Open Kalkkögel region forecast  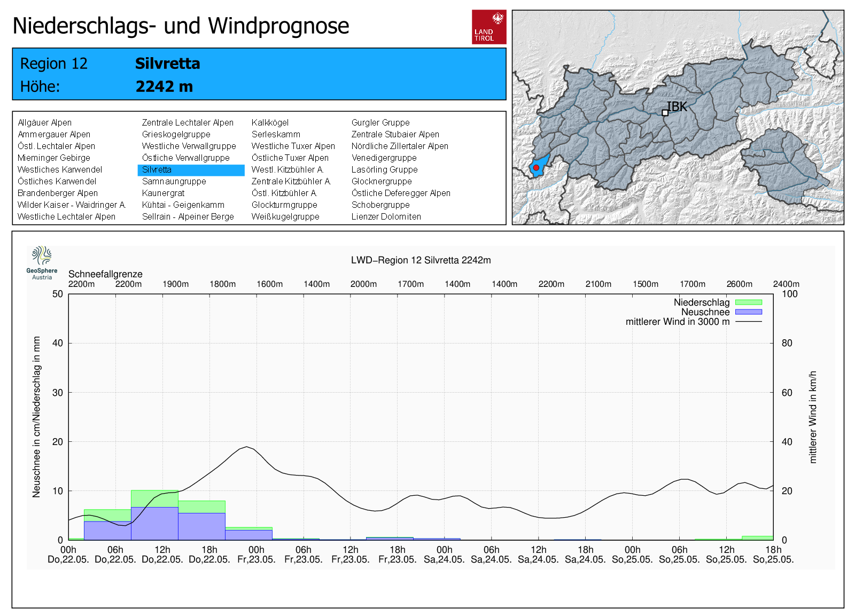270,123
